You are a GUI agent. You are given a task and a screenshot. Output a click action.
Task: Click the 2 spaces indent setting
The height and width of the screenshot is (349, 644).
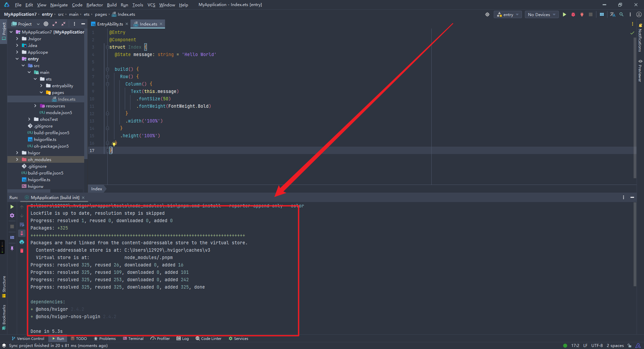[x=615, y=345]
